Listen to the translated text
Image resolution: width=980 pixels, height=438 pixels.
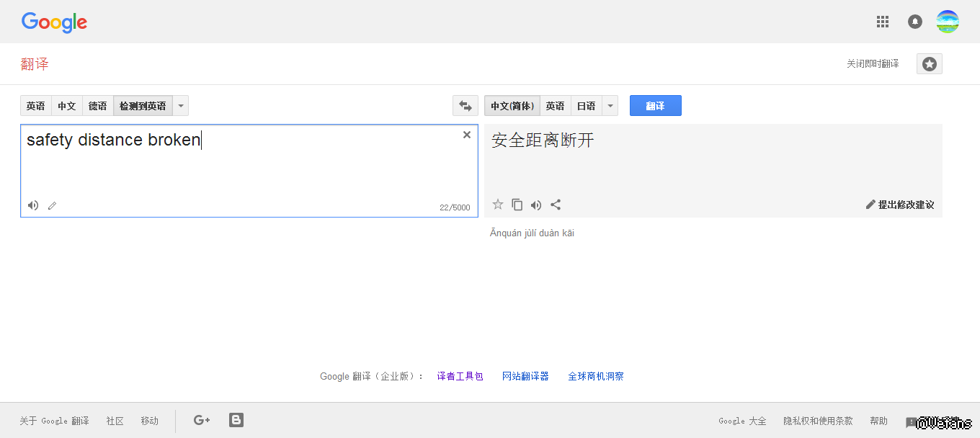(536, 205)
